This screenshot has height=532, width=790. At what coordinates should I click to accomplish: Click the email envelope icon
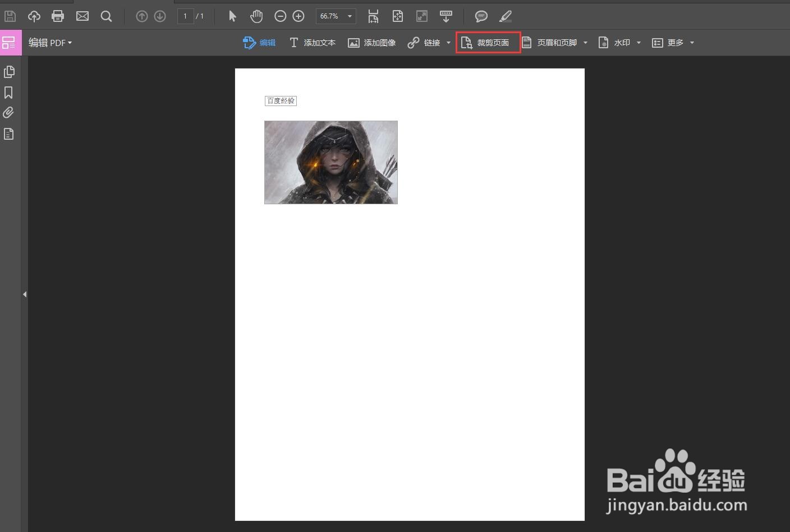pos(82,16)
